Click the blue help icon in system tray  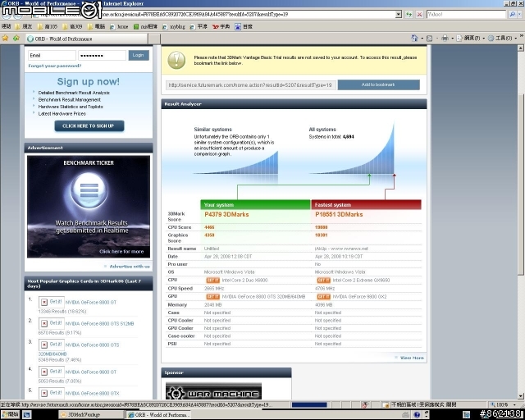tap(417, 414)
